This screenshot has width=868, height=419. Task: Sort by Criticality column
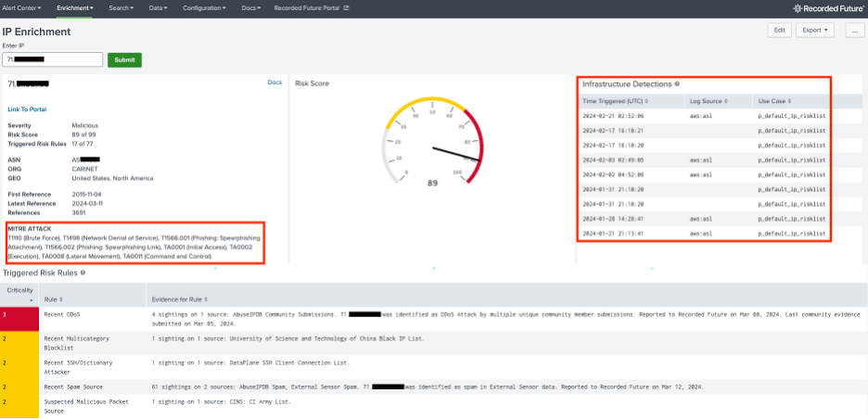coord(19,295)
